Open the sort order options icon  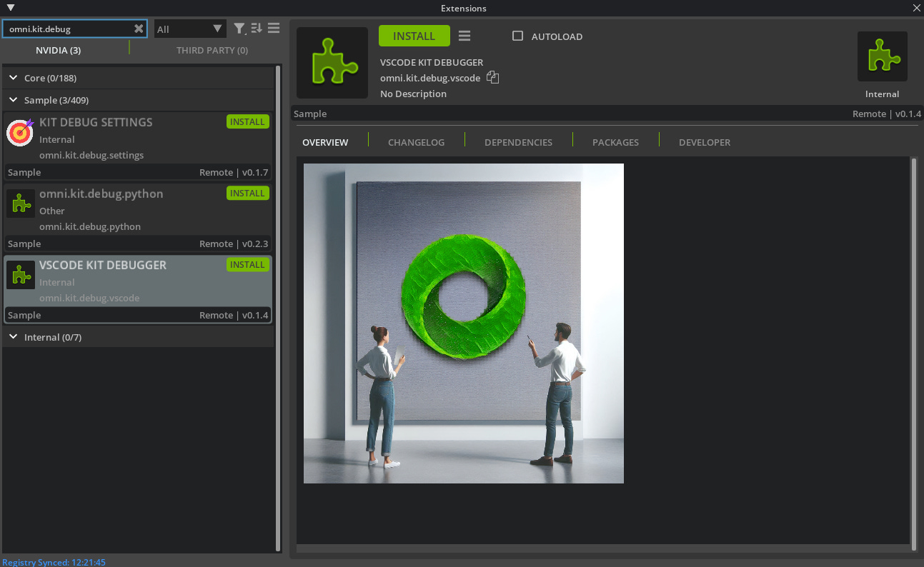click(x=257, y=29)
